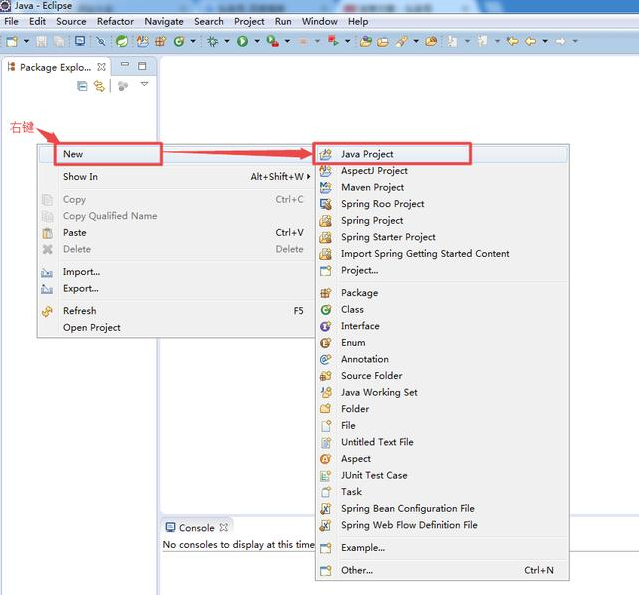Click the Last Edit Location toolbar icon
Screen dimensions: 642x595
(x=512, y=41)
